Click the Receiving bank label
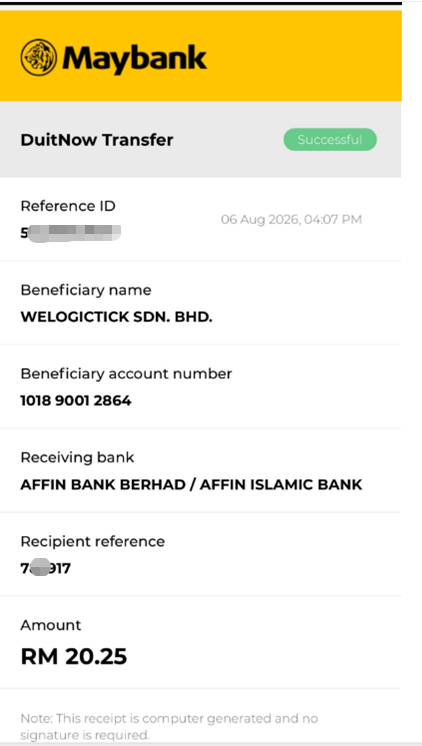Viewport: 422px width, 746px height. [77, 458]
